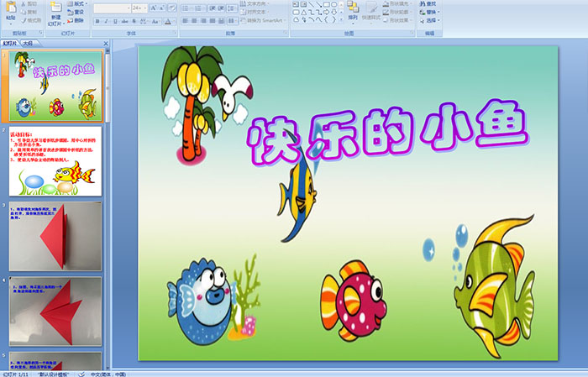588x377 pixels.
Task: Click the Numbering list icon
Action: (199, 8)
